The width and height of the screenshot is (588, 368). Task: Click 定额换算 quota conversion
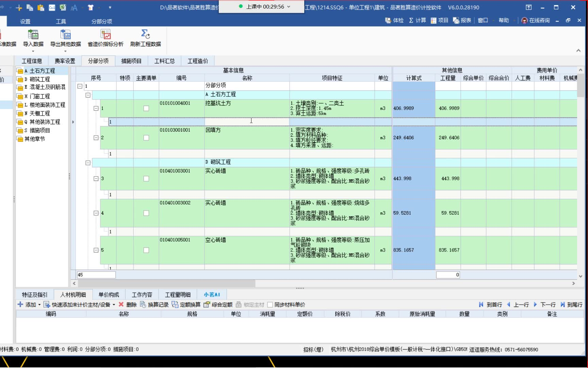tap(186, 305)
